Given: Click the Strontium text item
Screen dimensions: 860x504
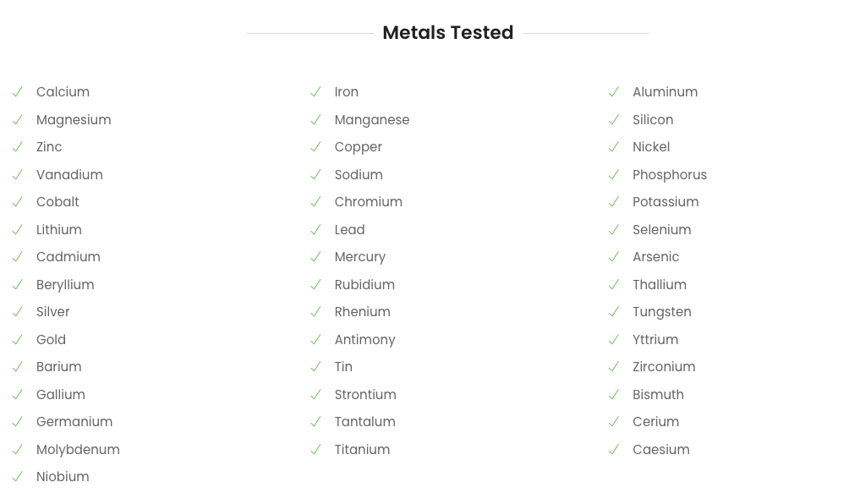Looking at the screenshot, I should 365,395.
